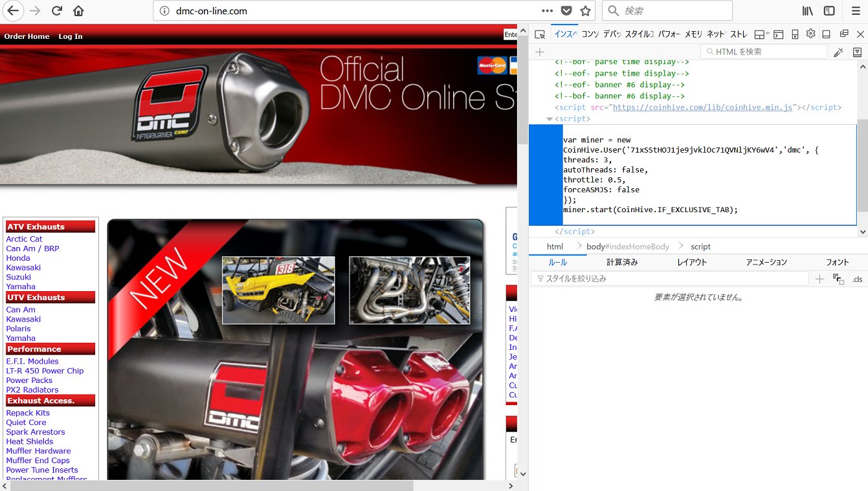Click the yellow UTV thumbnail image
Viewport: 868px width, 491px height.
(278, 290)
